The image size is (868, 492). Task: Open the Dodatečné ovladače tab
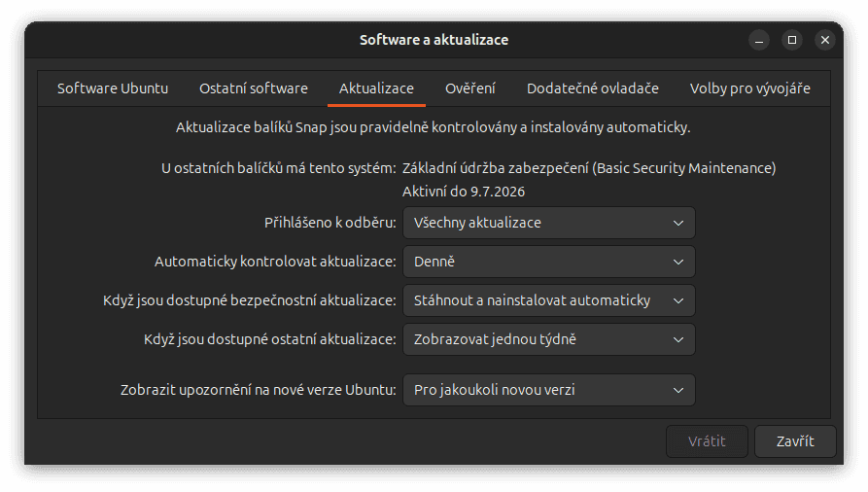[593, 88]
